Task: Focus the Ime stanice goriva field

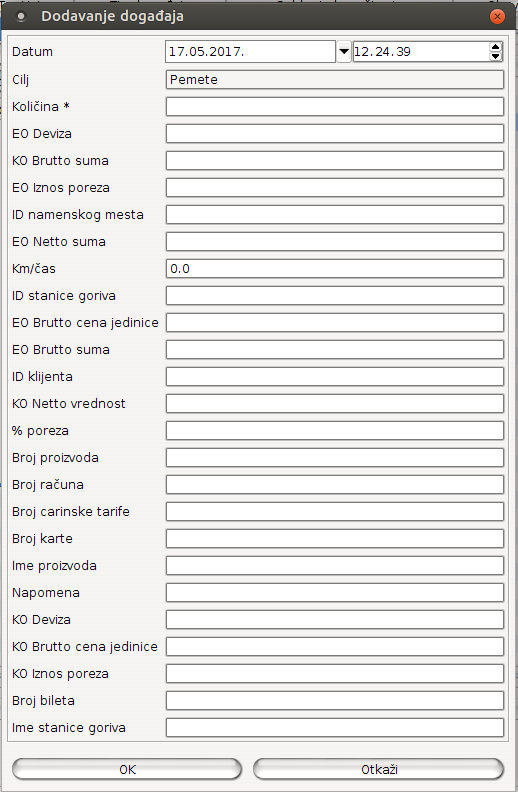Action: click(x=335, y=727)
